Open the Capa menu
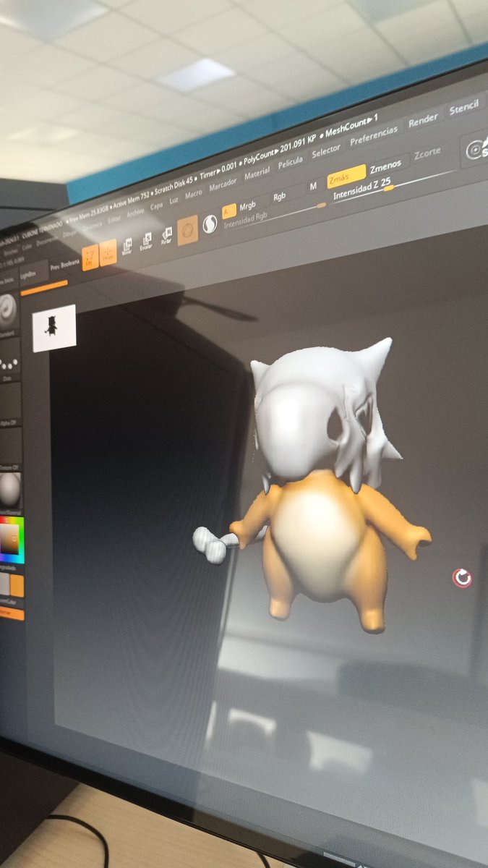 click(156, 206)
